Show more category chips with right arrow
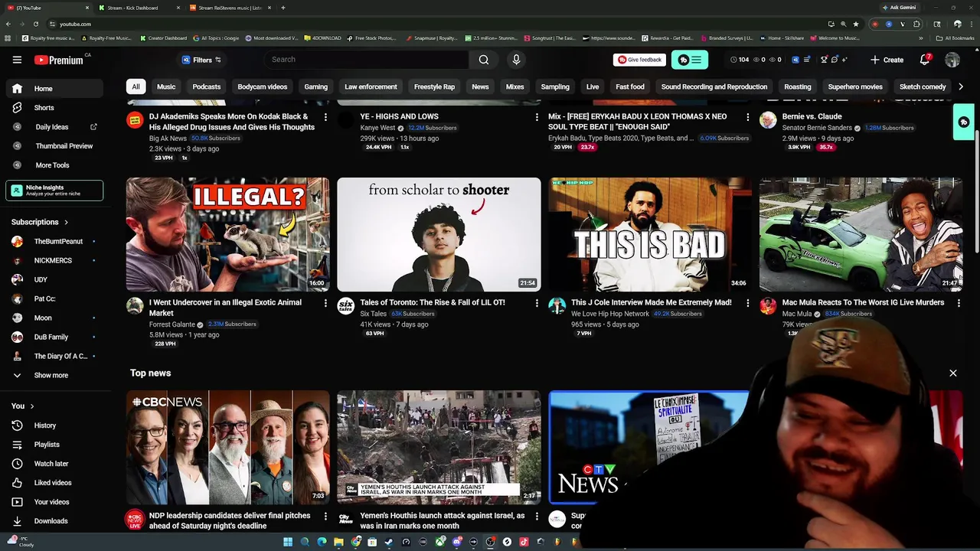 coord(961,86)
